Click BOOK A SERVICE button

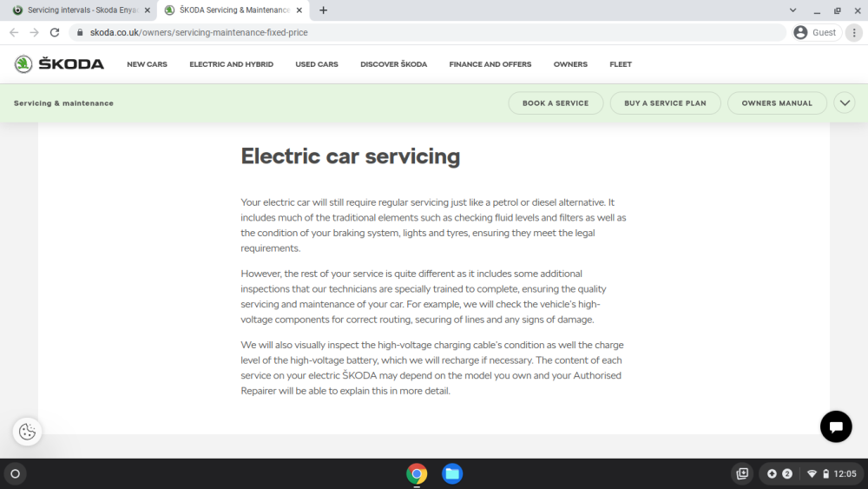tap(556, 103)
